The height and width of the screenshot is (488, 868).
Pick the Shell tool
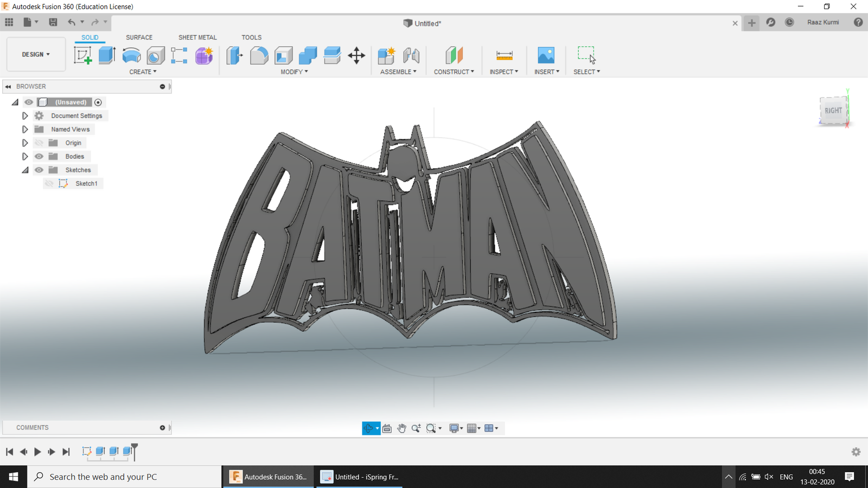coord(283,55)
